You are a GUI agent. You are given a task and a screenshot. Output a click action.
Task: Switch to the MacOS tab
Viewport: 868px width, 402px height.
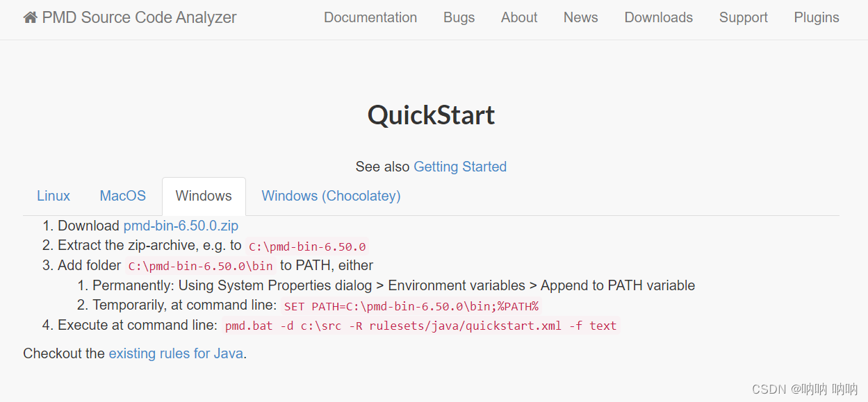pos(123,196)
